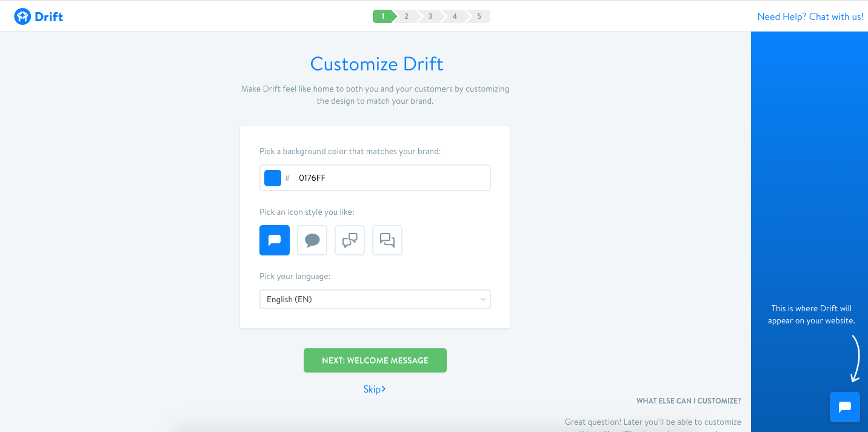Click the Next: Welcome Message button
Screen dimensions: 868x432
tap(375, 360)
